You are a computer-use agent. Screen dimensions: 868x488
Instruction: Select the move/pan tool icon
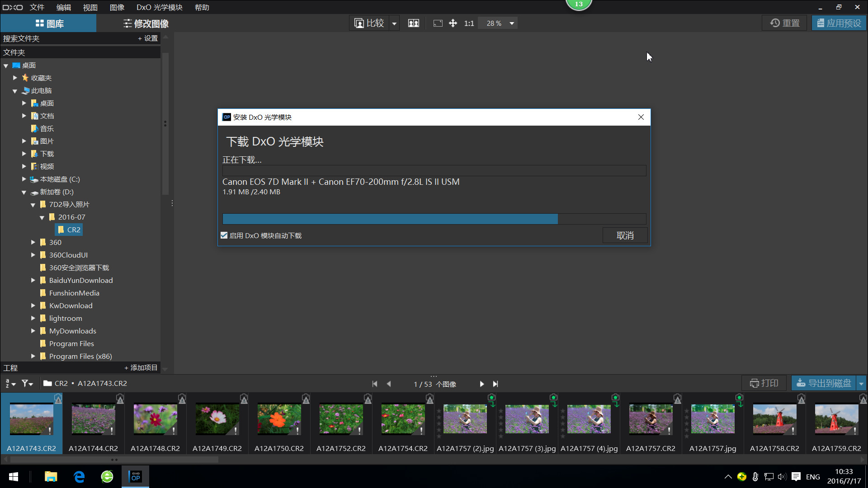(453, 23)
